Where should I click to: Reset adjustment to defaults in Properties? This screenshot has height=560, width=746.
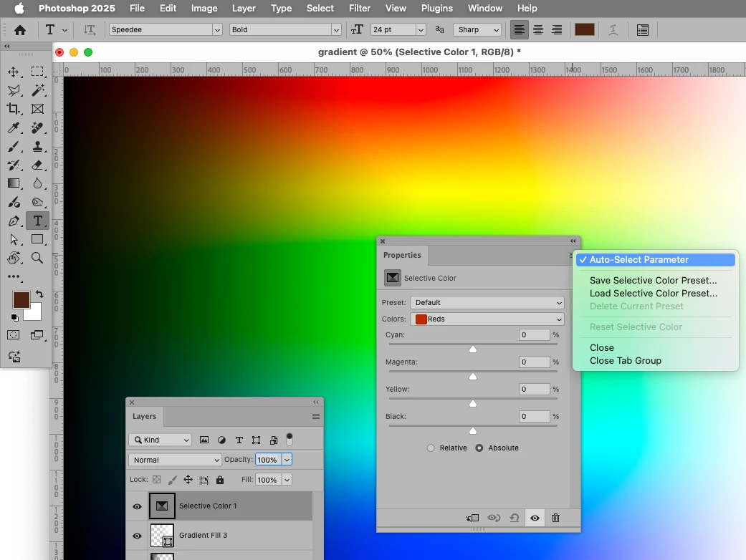[515, 518]
